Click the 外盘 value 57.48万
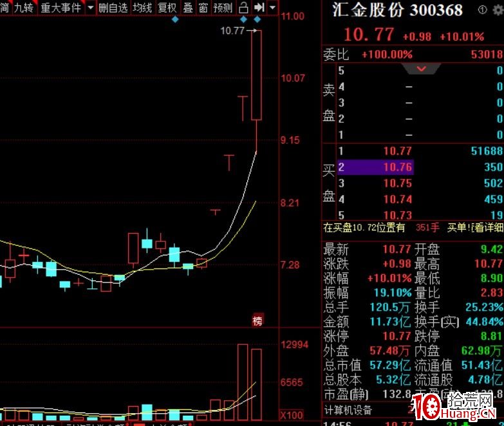Screen dimensions: 504x426 pos(390,351)
